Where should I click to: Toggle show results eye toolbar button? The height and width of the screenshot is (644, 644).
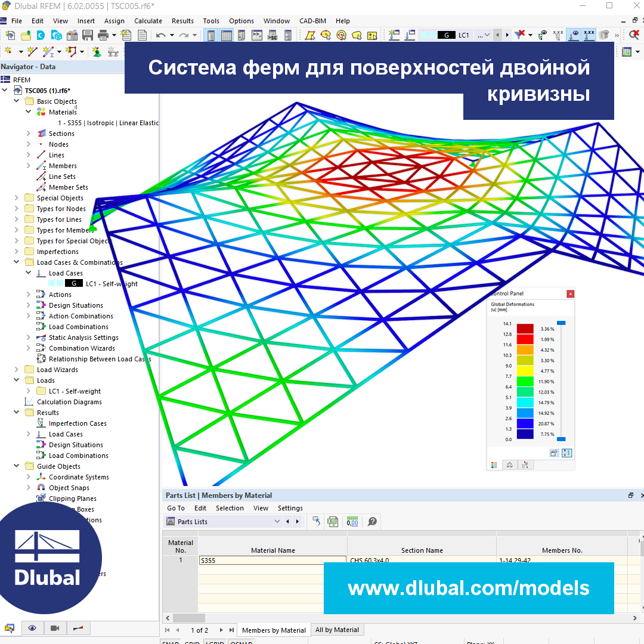point(574,35)
